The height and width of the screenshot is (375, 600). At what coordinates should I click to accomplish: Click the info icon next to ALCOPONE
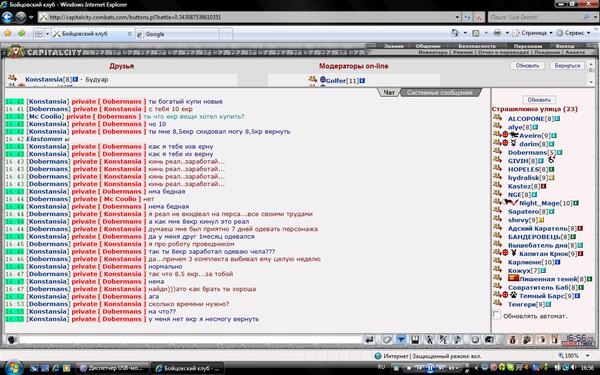[557, 119]
